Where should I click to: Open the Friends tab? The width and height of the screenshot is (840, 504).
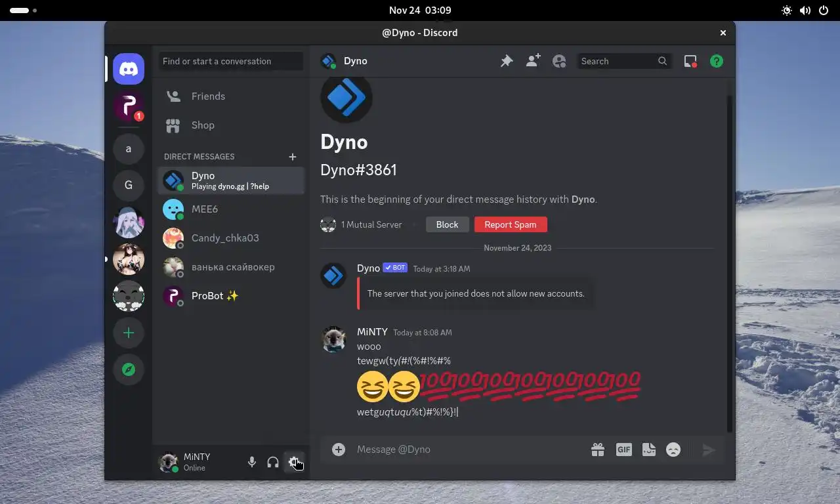pyautogui.click(x=231, y=96)
